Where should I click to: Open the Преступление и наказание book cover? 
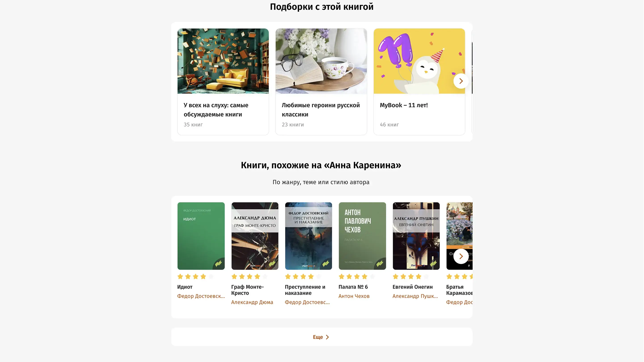tap(309, 236)
